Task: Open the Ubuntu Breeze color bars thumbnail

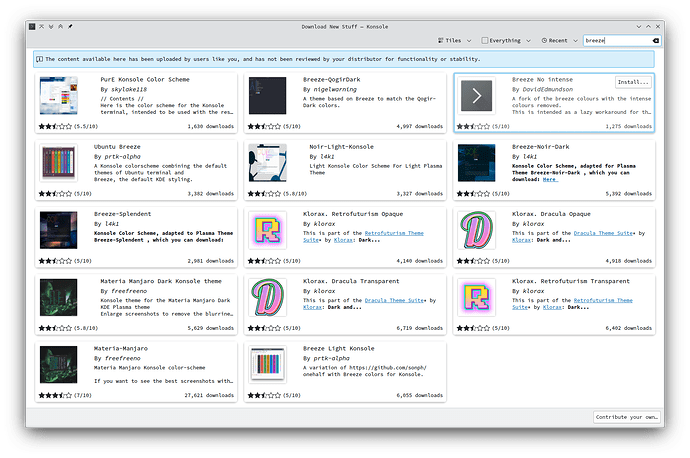Action: (59, 163)
